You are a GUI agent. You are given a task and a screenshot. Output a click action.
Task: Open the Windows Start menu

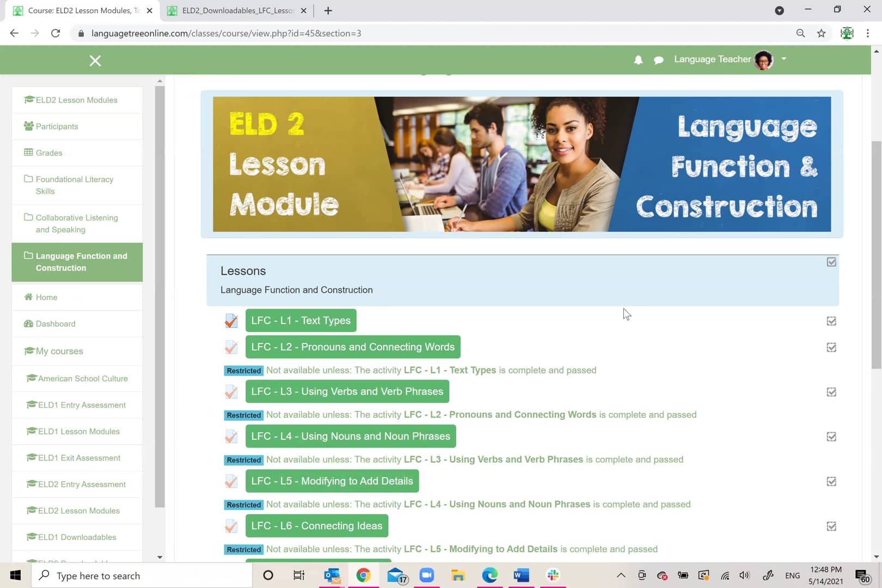(15, 575)
